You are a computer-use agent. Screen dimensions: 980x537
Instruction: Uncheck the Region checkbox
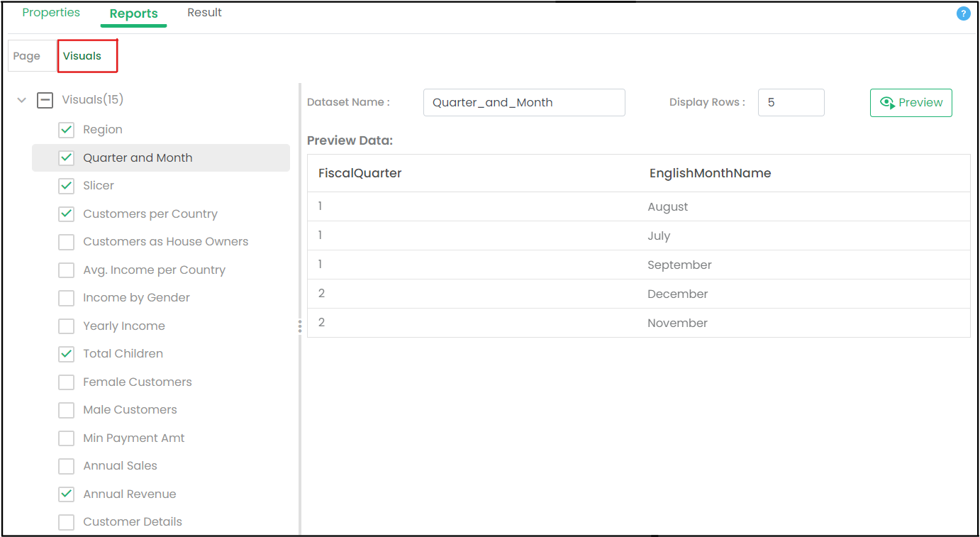[x=66, y=130]
